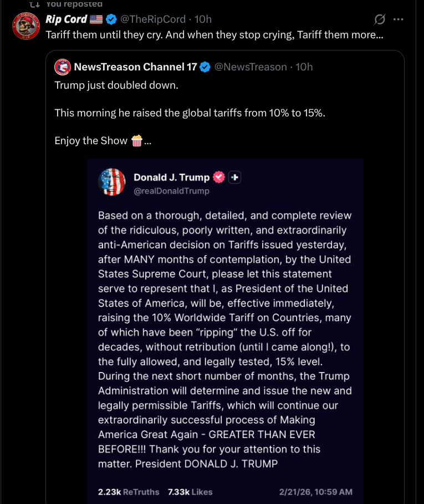The width and height of the screenshot is (424, 504).
Task: Open the NewsTreason Channel 17 profile name
Action: [x=135, y=67]
